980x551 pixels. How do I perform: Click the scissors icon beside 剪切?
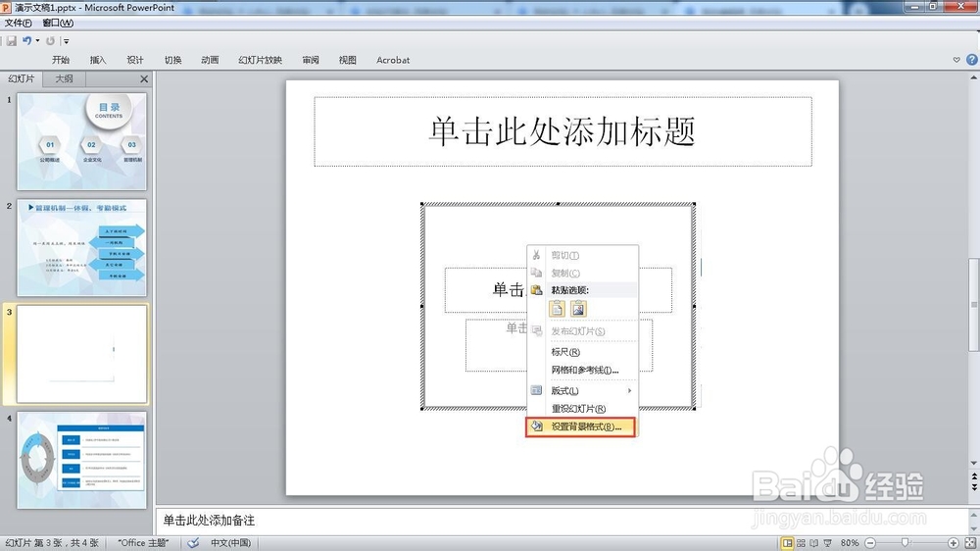click(536, 255)
